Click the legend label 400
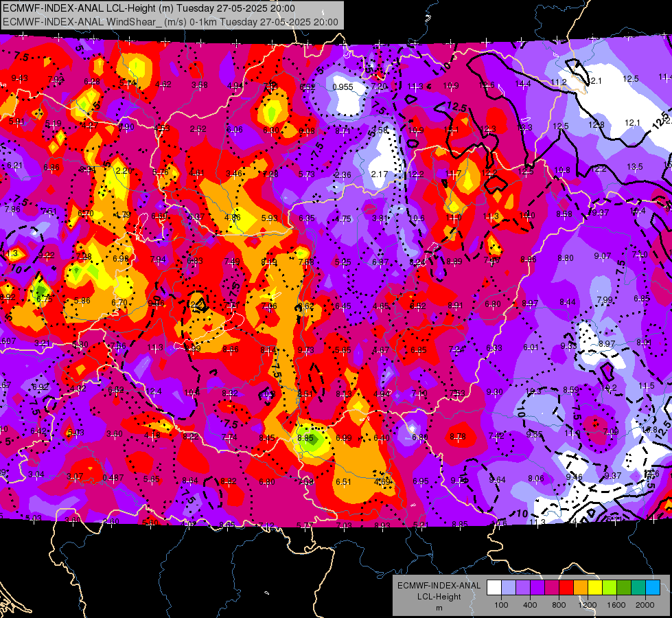The image size is (672, 618). tap(530, 605)
